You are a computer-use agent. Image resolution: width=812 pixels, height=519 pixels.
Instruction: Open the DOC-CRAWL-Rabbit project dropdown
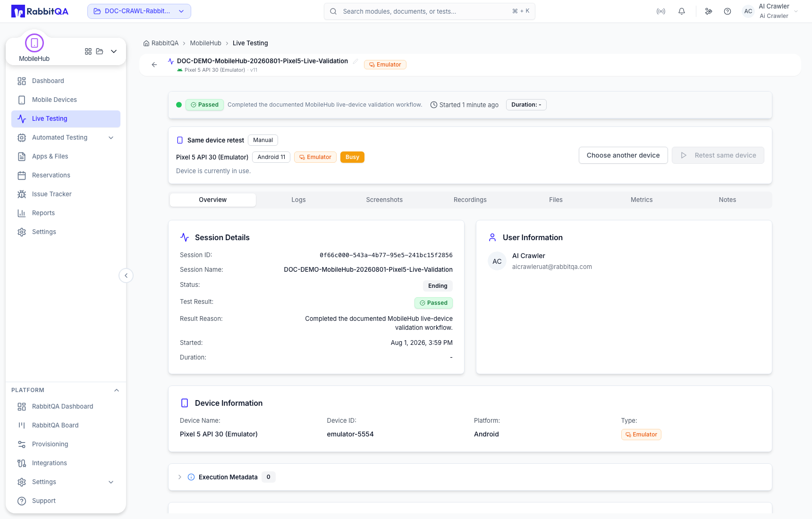click(139, 11)
